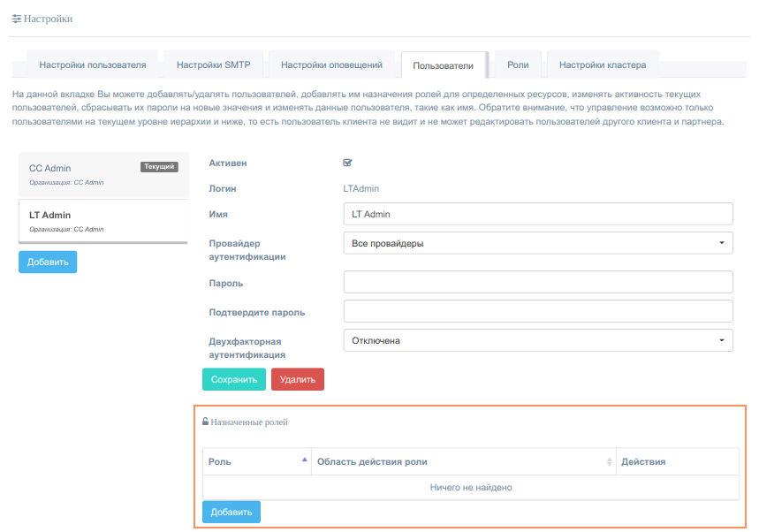This screenshot has width=759, height=532.
Task: Focus the Подтвердите пароль input field
Action: [537, 312]
